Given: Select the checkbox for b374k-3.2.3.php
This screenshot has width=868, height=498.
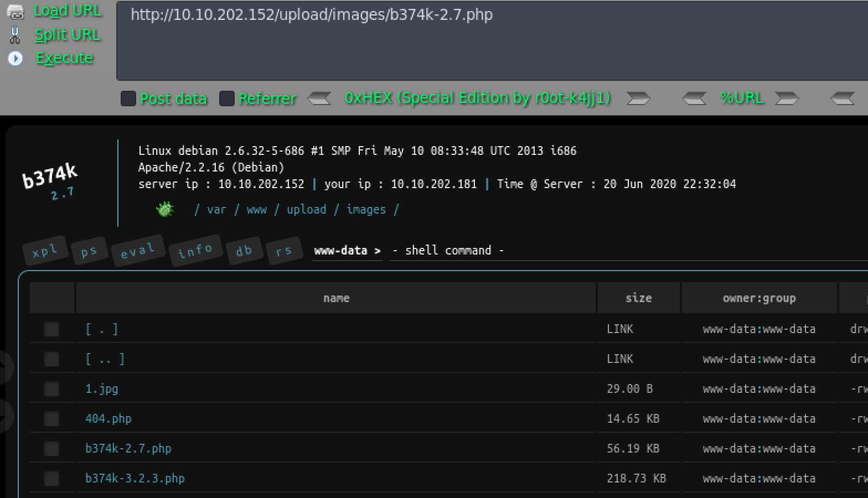Looking at the screenshot, I should point(51,479).
